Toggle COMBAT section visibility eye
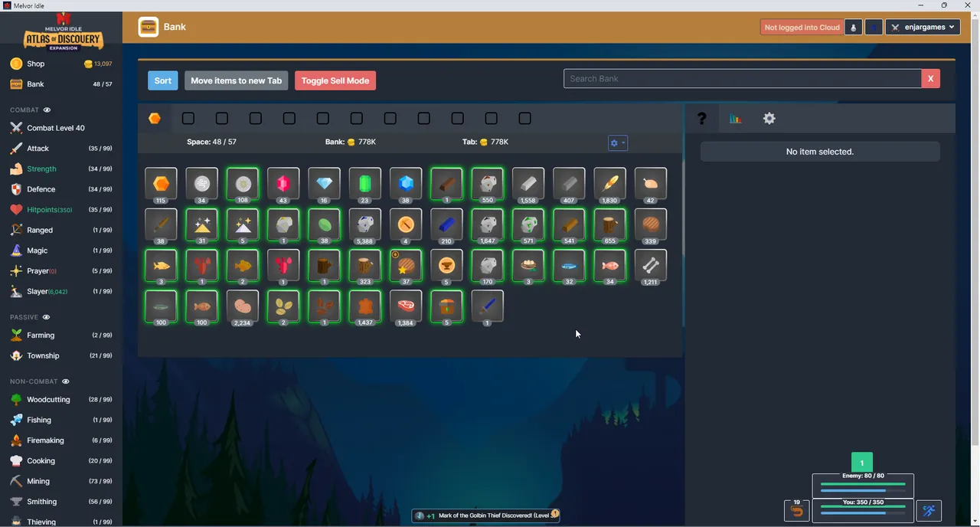This screenshot has height=527, width=980. pos(47,110)
